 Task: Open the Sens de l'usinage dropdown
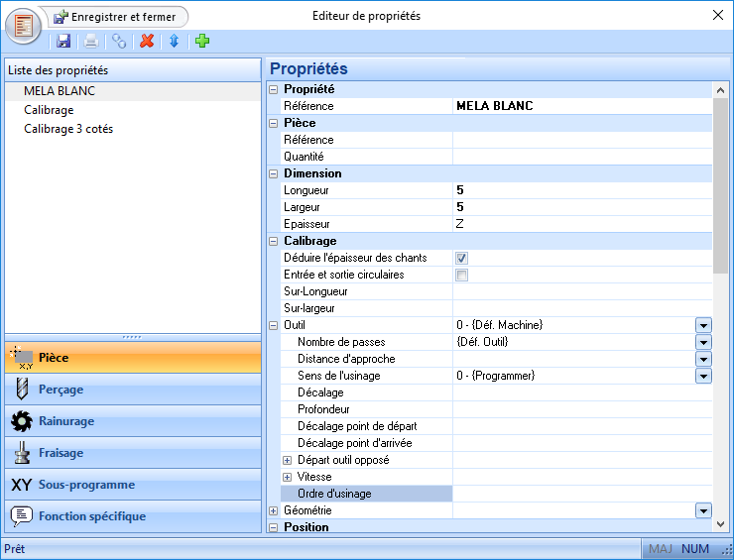[x=703, y=376]
